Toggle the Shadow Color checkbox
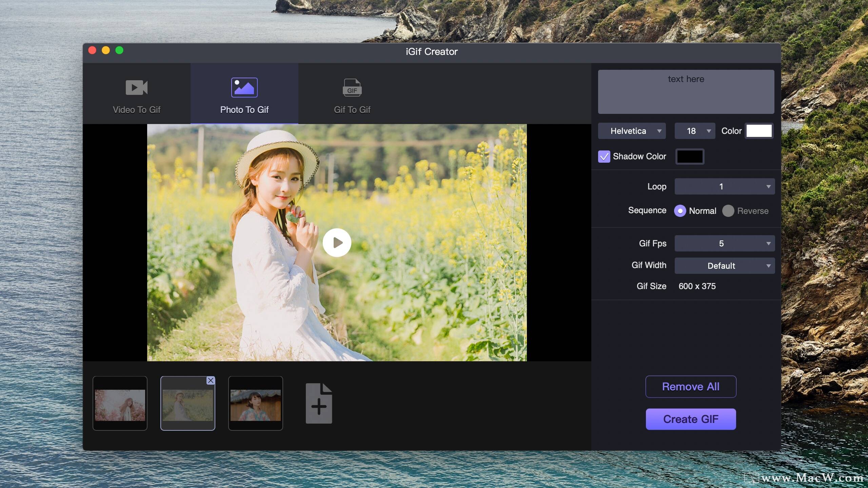Image resolution: width=868 pixels, height=488 pixels. (604, 157)
